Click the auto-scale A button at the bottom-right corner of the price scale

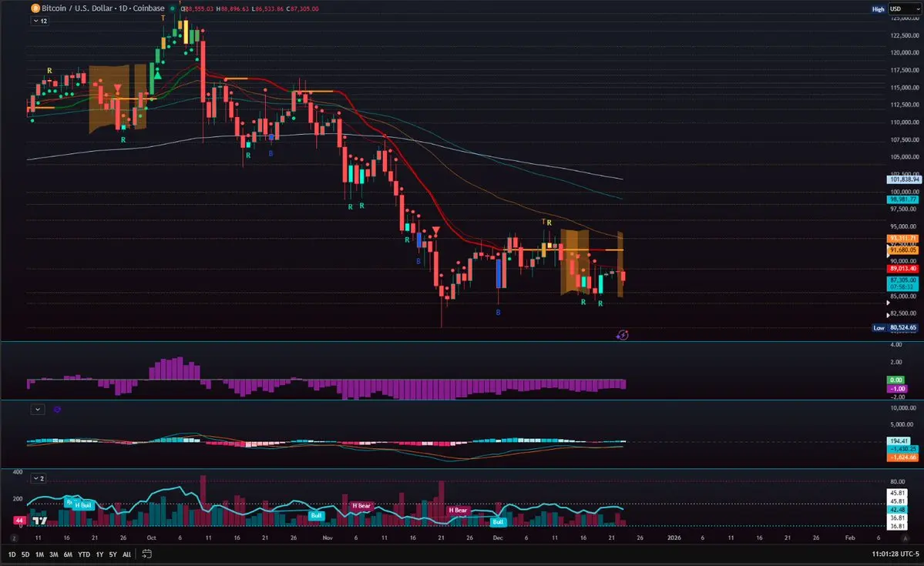906,538
